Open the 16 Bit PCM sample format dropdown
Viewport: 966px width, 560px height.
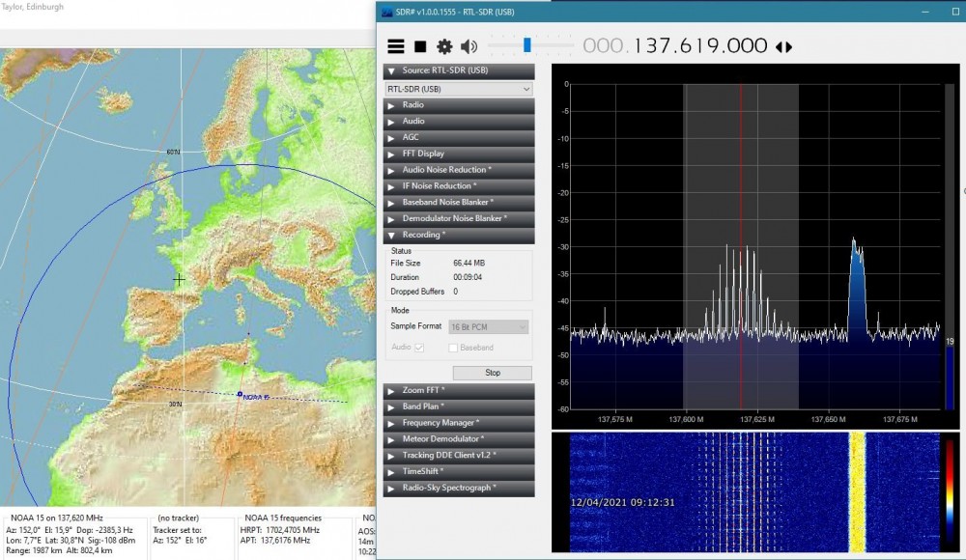(x=488, y=326)
